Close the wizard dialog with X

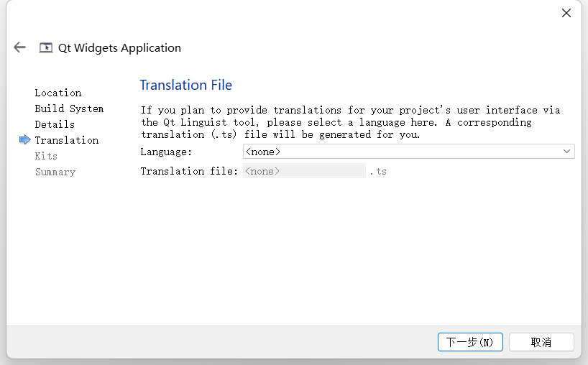566,13
